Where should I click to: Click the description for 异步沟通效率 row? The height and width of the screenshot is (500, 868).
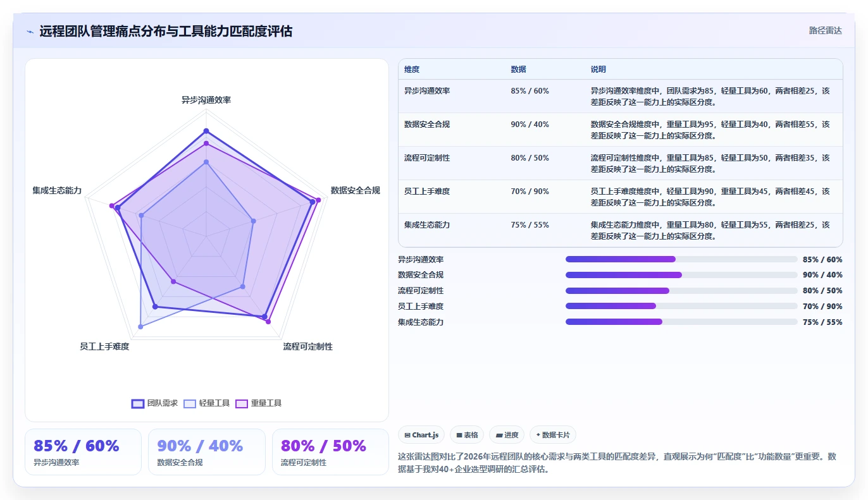coord(710,96)
